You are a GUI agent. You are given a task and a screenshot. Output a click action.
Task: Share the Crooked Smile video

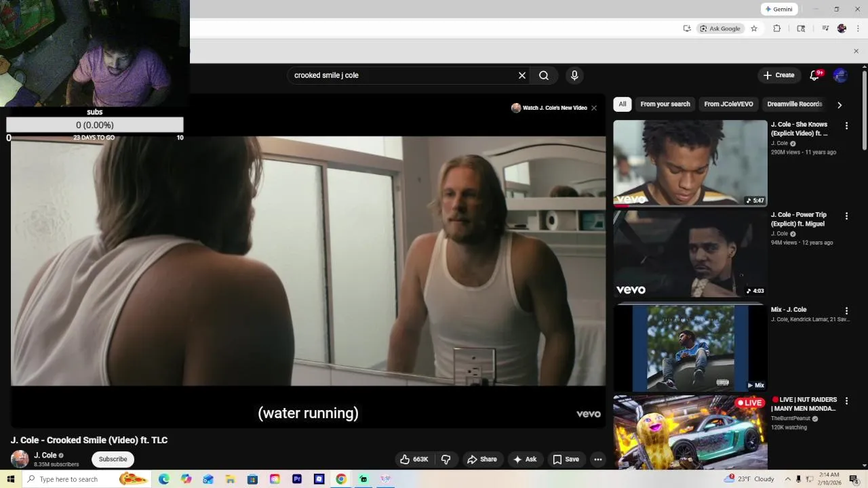[482, 460]
